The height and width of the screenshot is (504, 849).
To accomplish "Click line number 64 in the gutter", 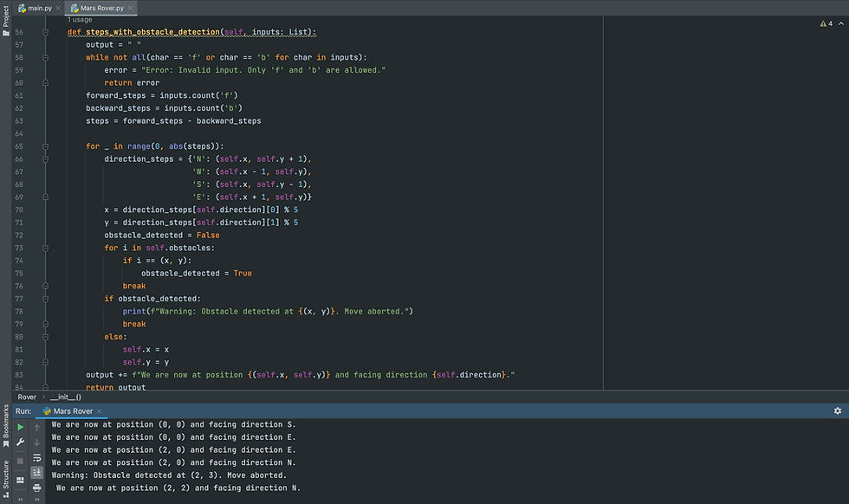I will point(19,133).
